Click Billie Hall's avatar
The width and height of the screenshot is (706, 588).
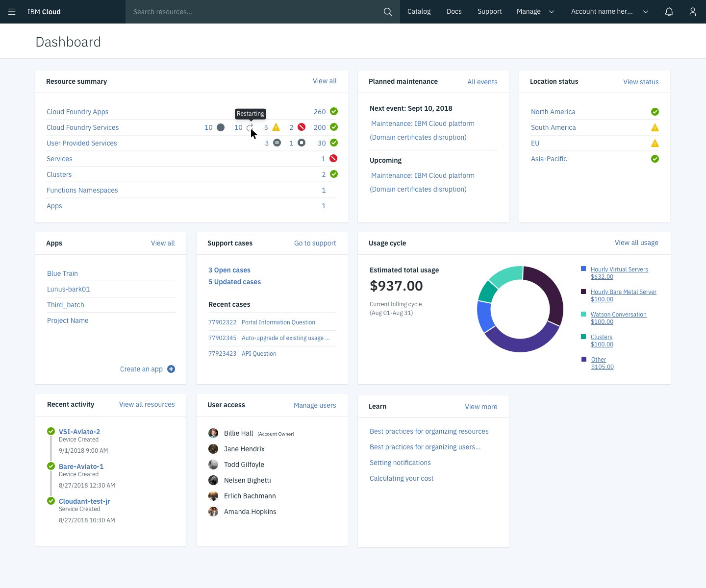click(213, 433)
